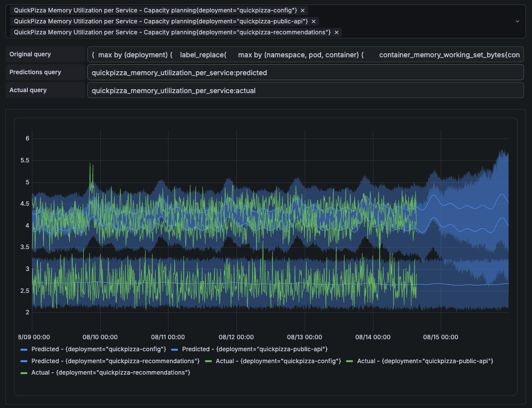Toggle Predicted quickpizza-public-api legend series
Image resolution: width=532 pixels, height=408 pixels.
[x=255, y=349]
